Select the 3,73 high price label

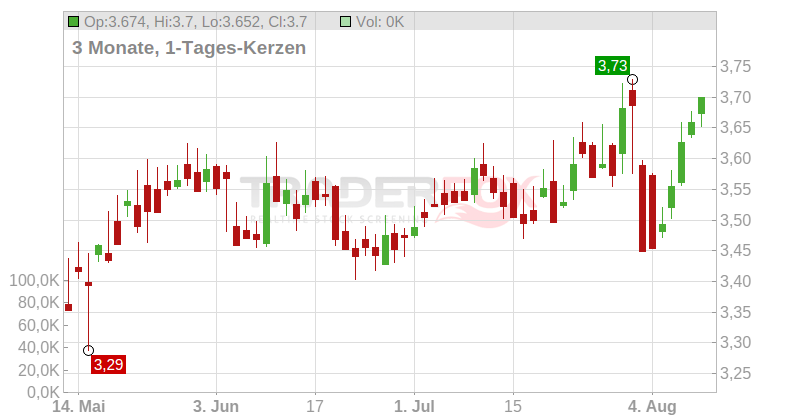tap(612, 66)
